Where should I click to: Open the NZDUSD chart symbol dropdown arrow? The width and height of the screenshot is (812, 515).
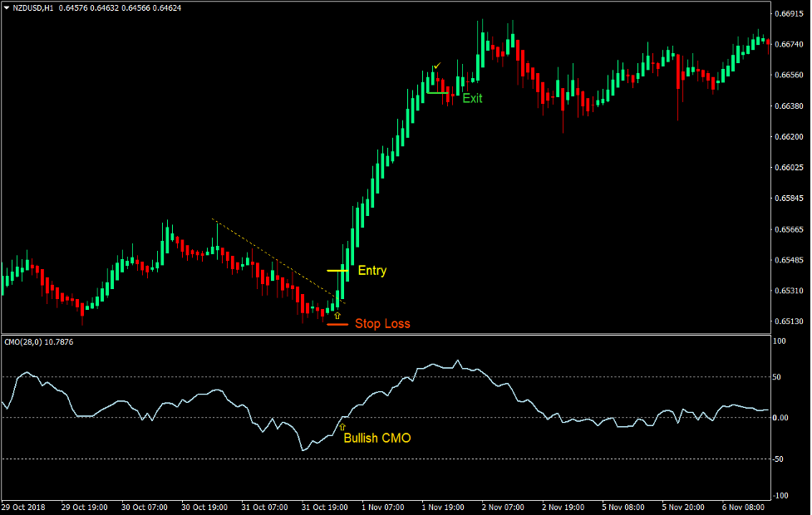click(7, 7)
